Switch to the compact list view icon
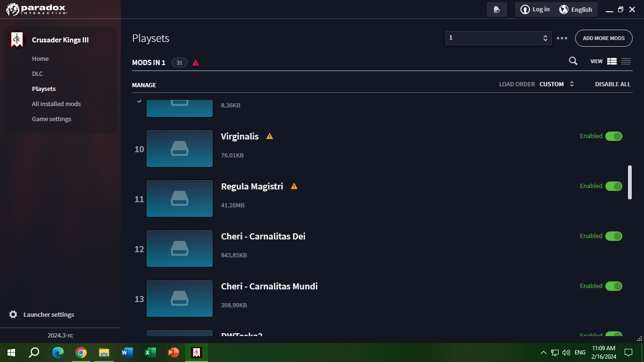Image resolution: width=644 pixels, height=362 pixels. point(626,61)
